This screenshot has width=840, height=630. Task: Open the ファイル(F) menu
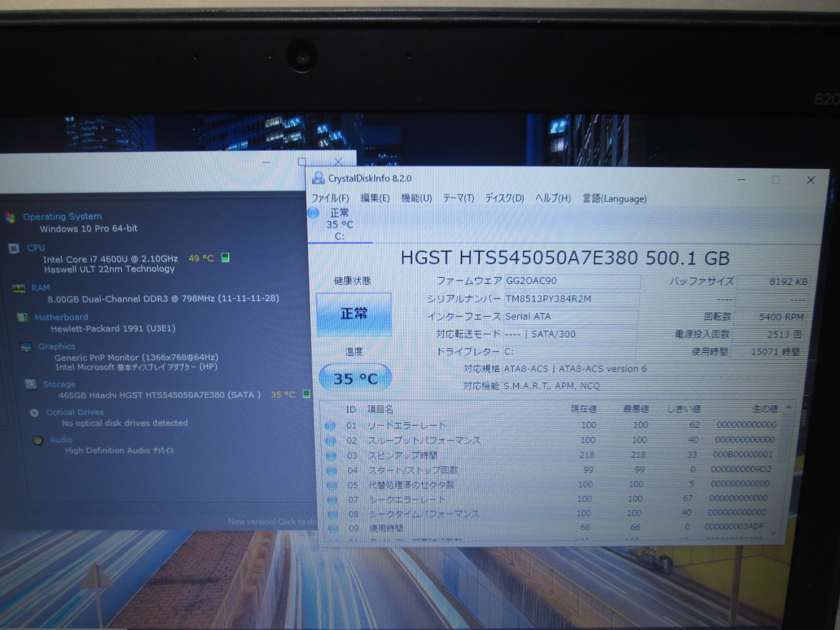pos(330,198)
